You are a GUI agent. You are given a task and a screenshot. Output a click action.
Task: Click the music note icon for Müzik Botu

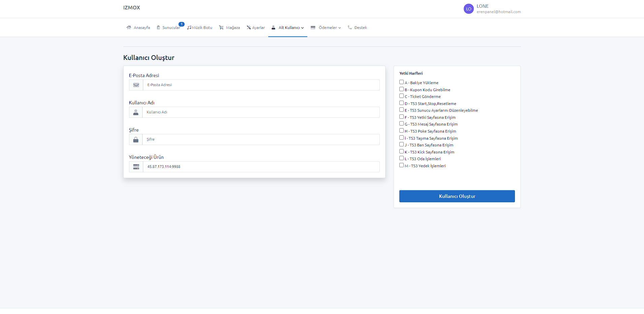189,28
